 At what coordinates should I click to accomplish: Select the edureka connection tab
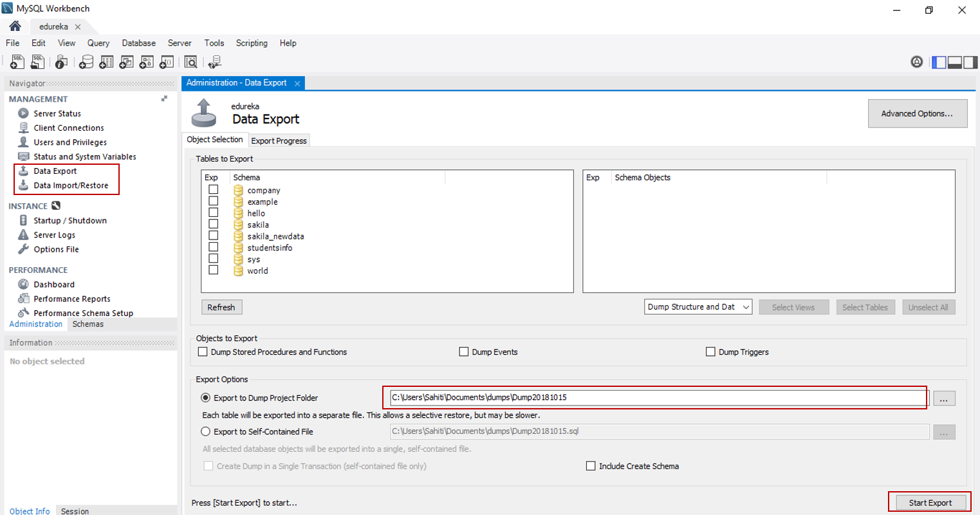53,26
